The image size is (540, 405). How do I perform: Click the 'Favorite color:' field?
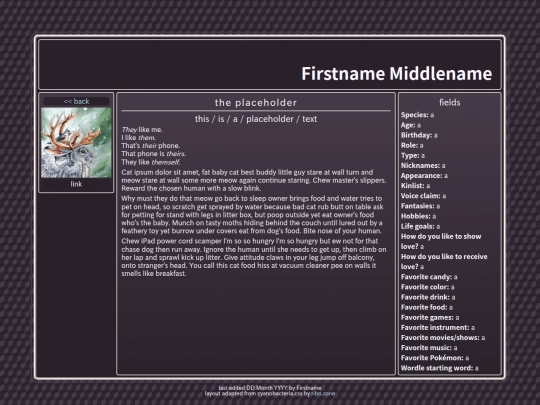[x=428, y=287]
